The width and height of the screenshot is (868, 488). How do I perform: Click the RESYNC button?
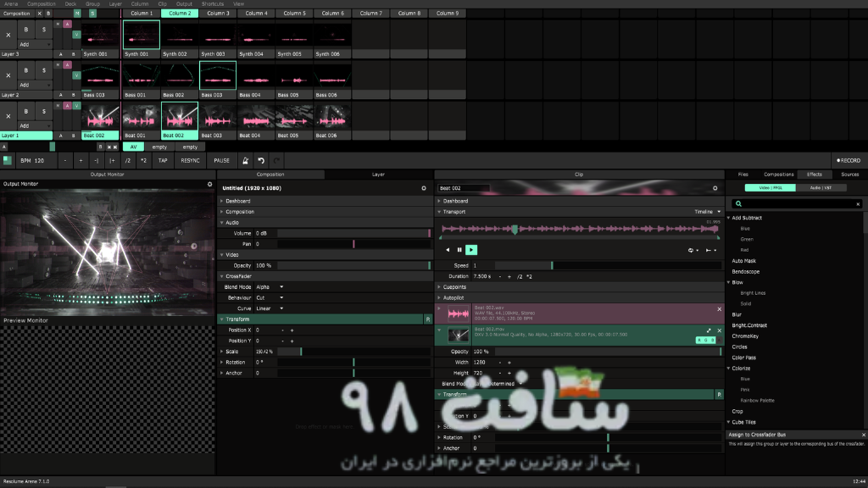pyautogui.click(x=191, y=160)
